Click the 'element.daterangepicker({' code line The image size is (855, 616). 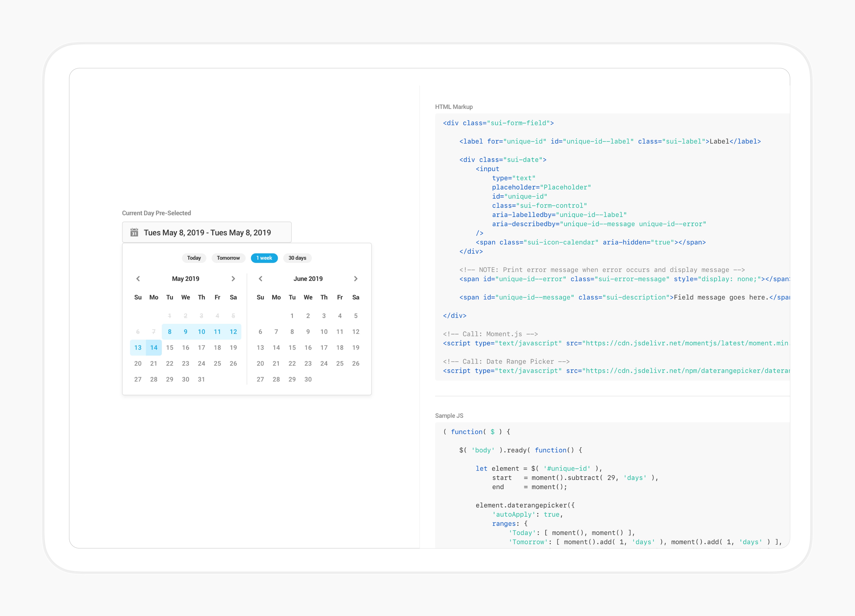point(525,505)
